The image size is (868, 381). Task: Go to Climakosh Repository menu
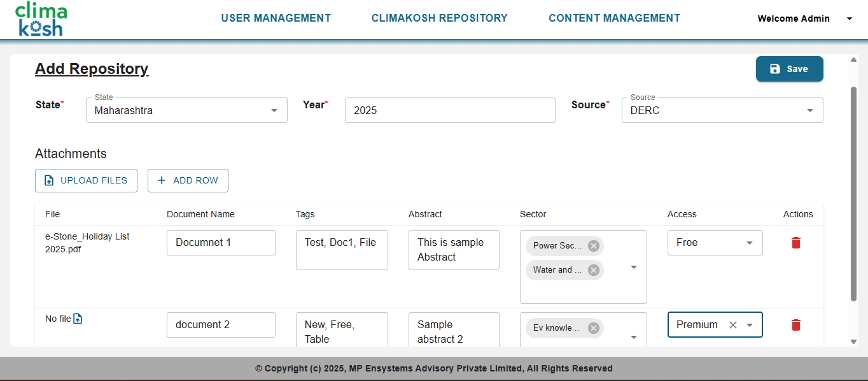439,18
